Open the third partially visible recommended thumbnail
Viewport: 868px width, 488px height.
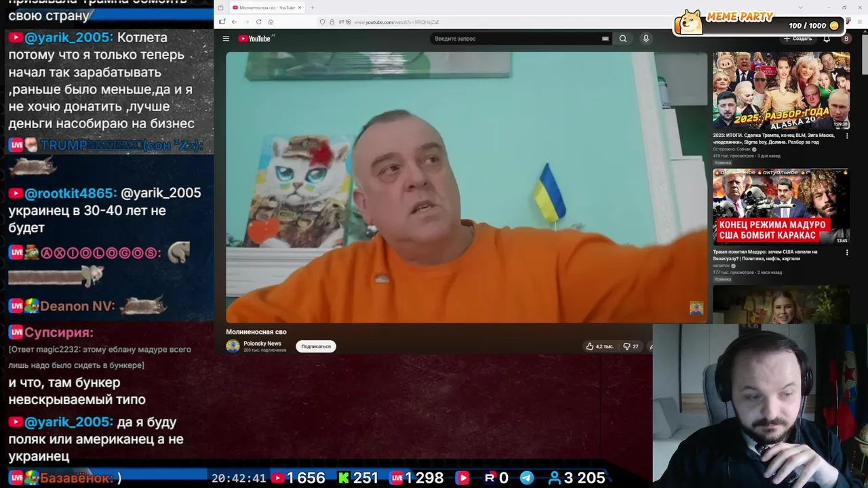tap(781, 304)
